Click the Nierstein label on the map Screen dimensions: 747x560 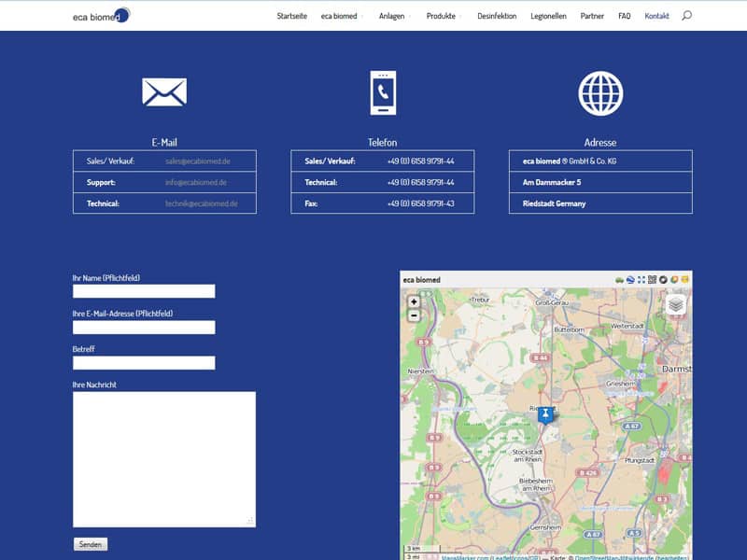point(421,371)
